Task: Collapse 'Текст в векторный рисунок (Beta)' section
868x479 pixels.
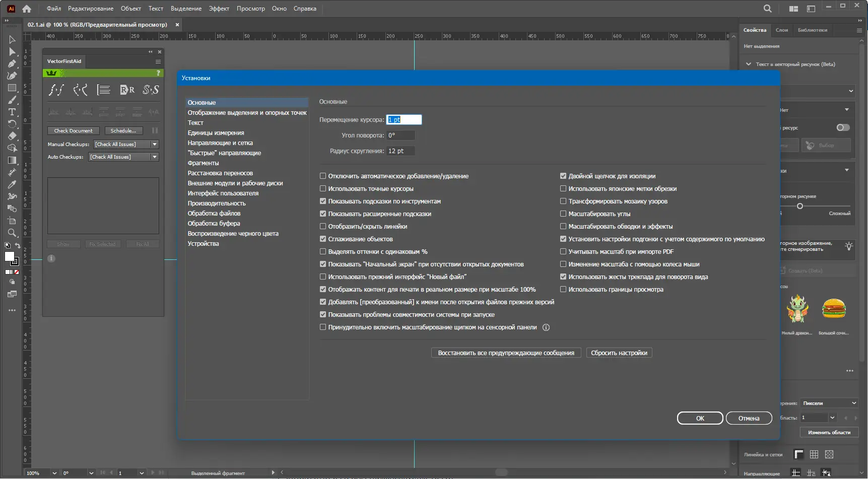Action: tap(749, 64)
